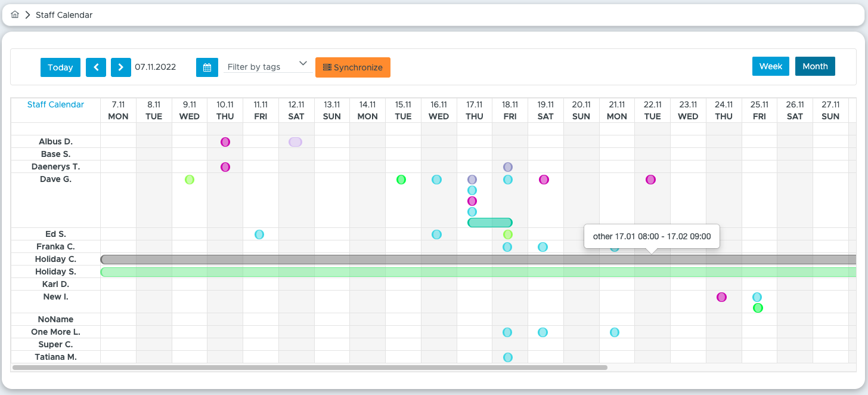Screen dimensions: 868x395
Task: Go to previous period with left arrow
Action: (x=96, y=67)
